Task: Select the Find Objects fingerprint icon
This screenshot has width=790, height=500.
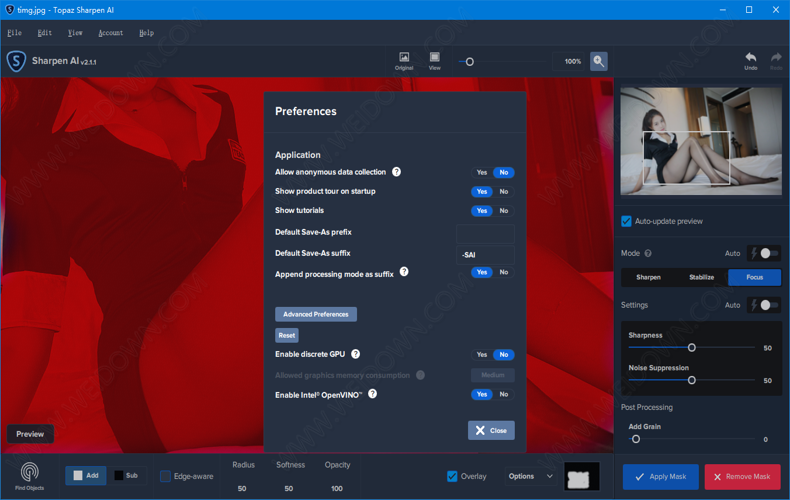Action: click(30, 472)
